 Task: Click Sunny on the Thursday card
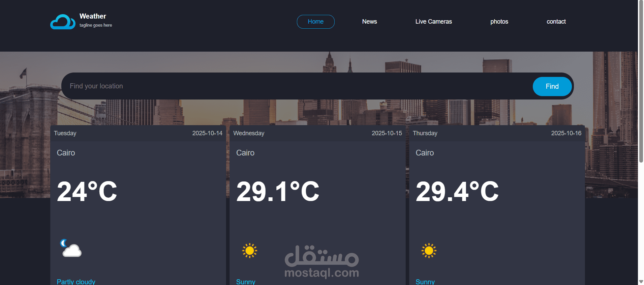[x=425, y=282]
